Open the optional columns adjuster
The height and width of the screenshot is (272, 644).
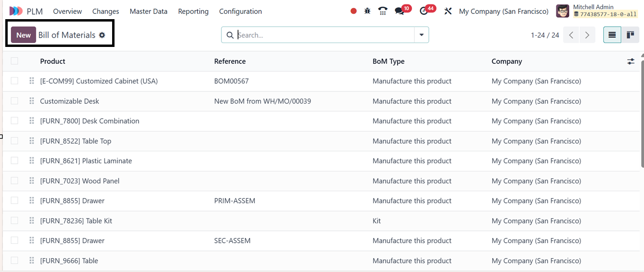(x=631, y=61)
